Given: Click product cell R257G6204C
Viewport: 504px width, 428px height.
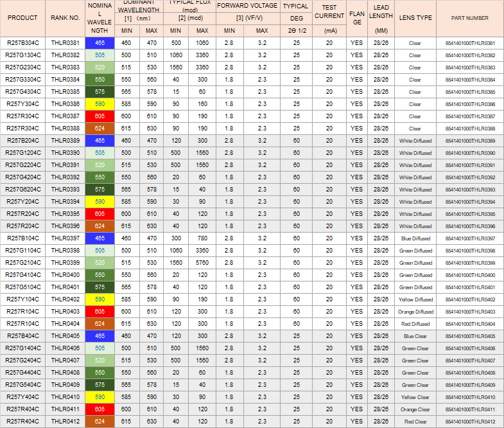Looking at the screenshot, I should 23,190.
